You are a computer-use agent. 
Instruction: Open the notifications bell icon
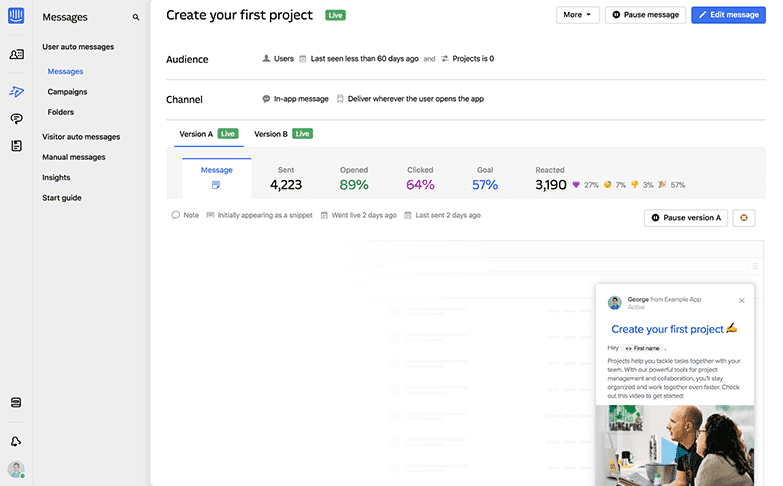pyautogui.click(x=16, y=441)
